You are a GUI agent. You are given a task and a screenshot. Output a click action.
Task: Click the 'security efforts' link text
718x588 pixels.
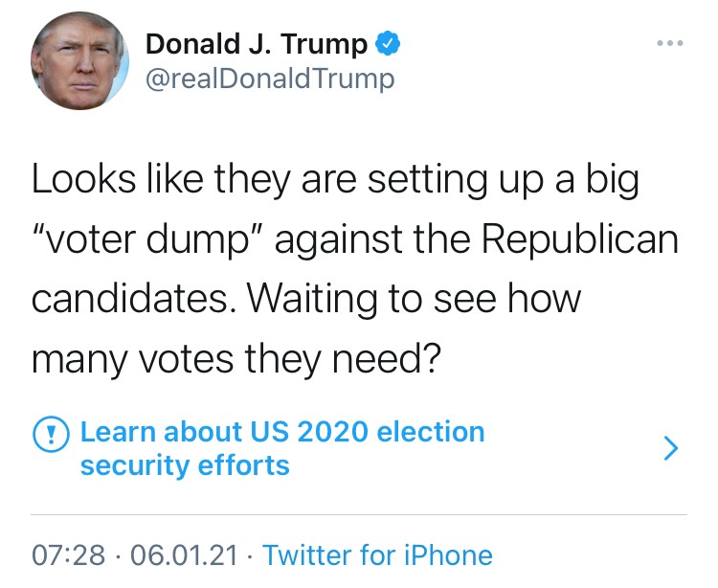tap(185, 465)
